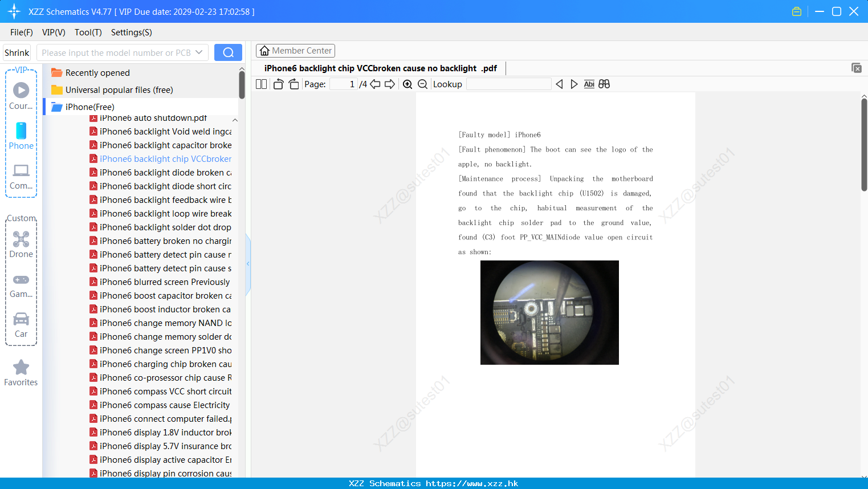The image size is (868, 489).
Task: Click the page number field
Action: [344, 84]
